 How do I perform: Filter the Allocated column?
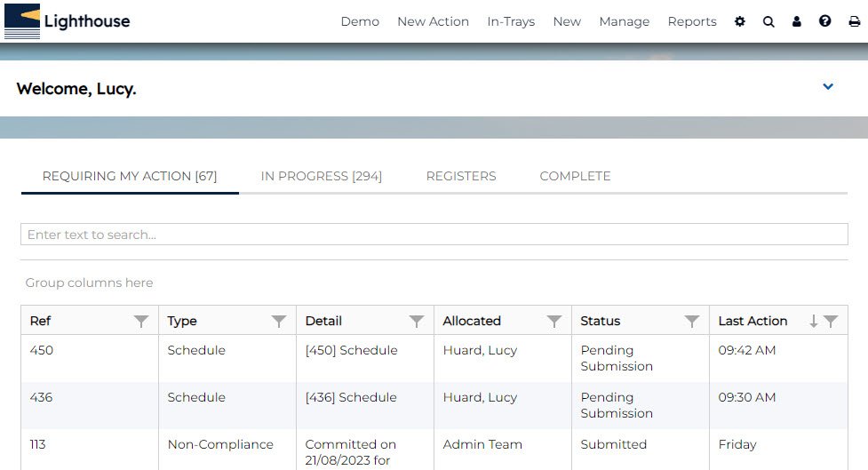tap(553, 322)
